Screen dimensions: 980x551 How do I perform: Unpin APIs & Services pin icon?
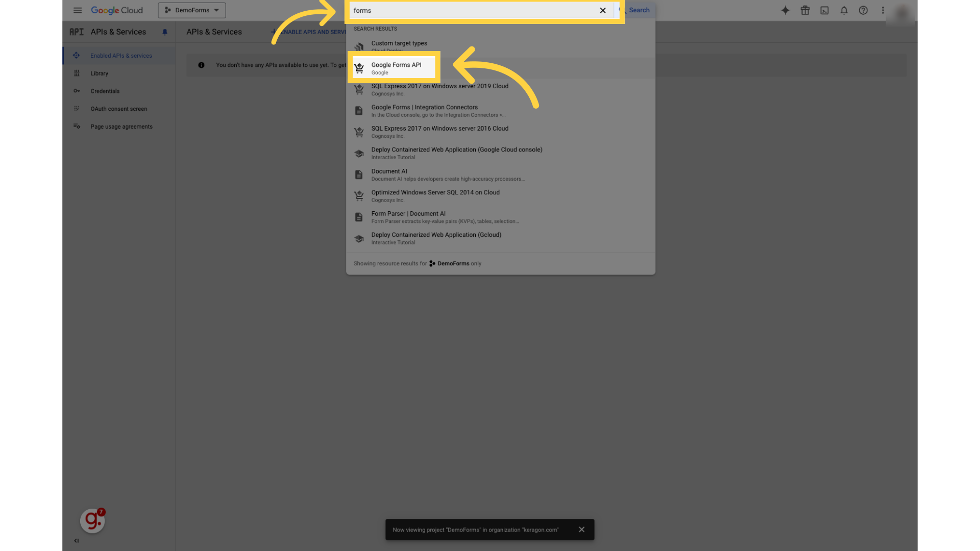point(165,32)
